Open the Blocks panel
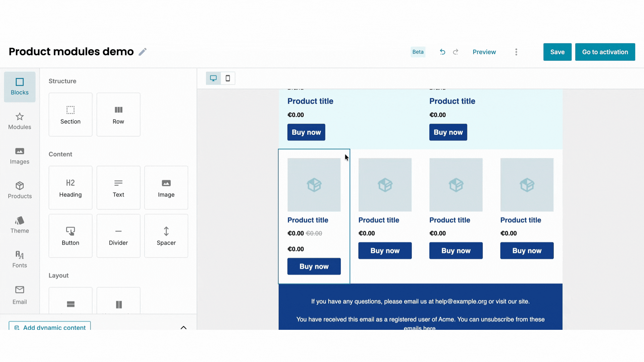This screenshot has width=644, height=362. 19,86
